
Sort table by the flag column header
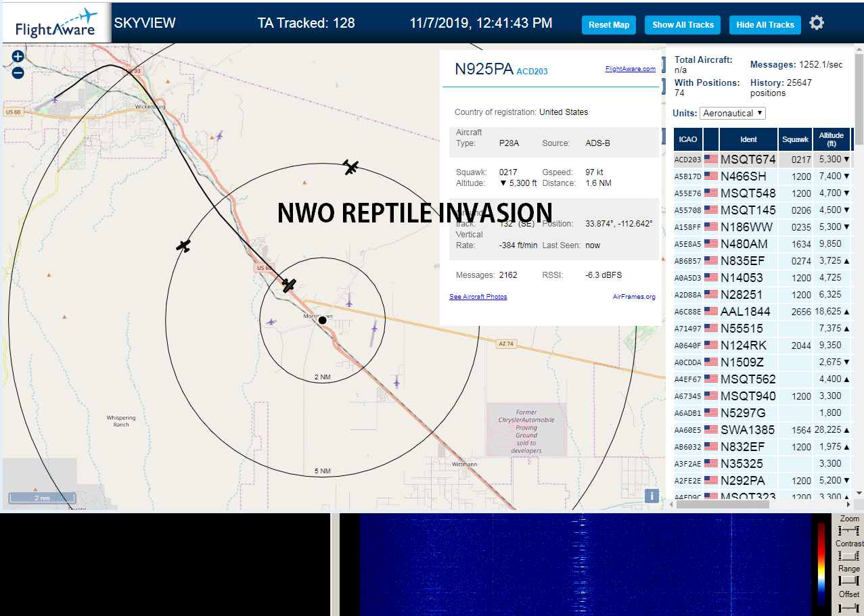[711, 139]
